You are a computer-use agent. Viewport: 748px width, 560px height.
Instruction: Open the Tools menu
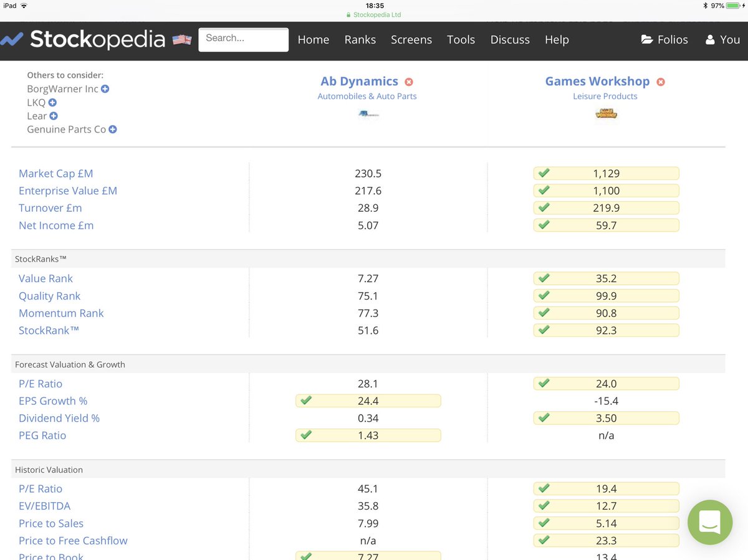(x=461, y=39)
